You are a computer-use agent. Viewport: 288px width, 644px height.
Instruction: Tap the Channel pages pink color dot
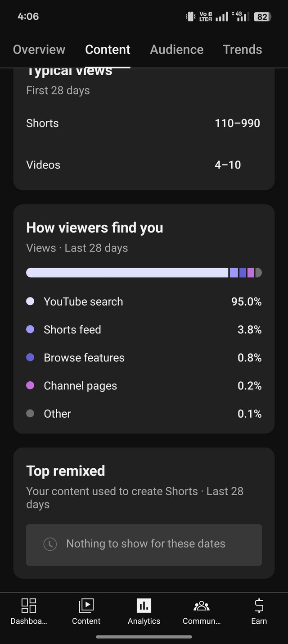point(30,385)
